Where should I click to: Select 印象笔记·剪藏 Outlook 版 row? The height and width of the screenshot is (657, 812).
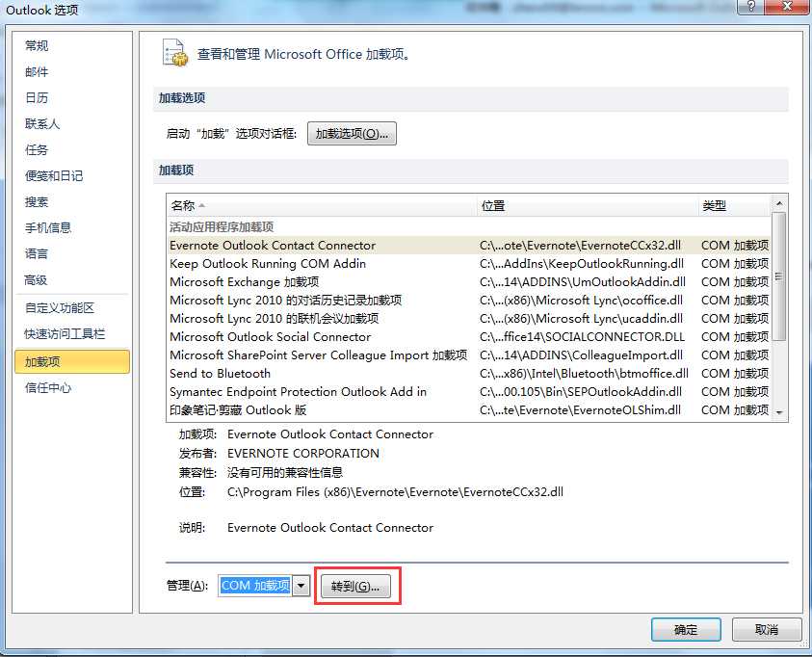point(469,410)
